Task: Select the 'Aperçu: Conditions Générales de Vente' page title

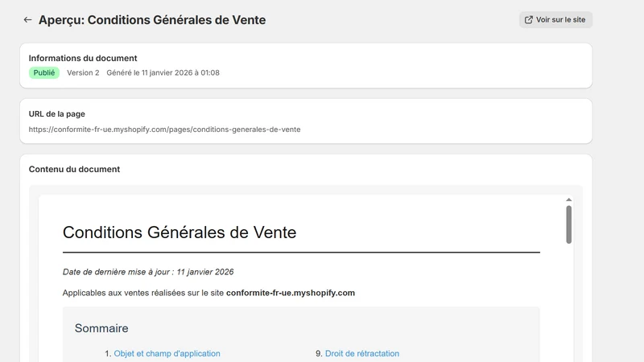Action: click(x=152, y=19)
